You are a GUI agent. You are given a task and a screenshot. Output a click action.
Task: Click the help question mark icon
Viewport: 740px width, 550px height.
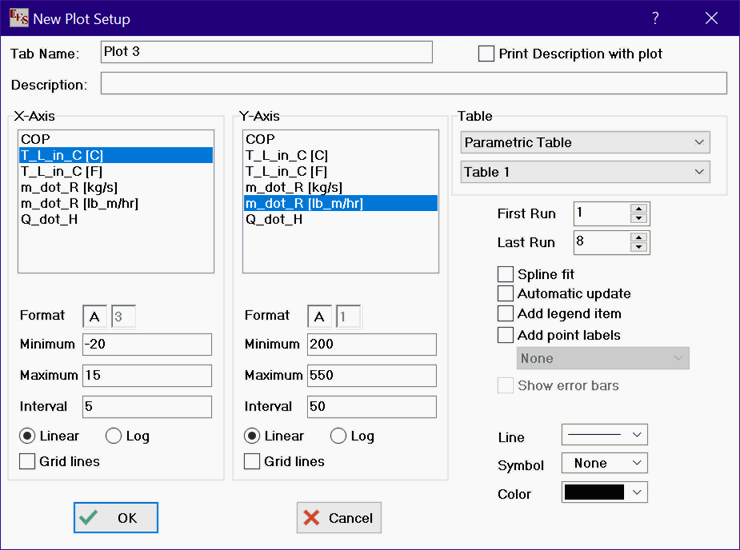coord(655,19)
